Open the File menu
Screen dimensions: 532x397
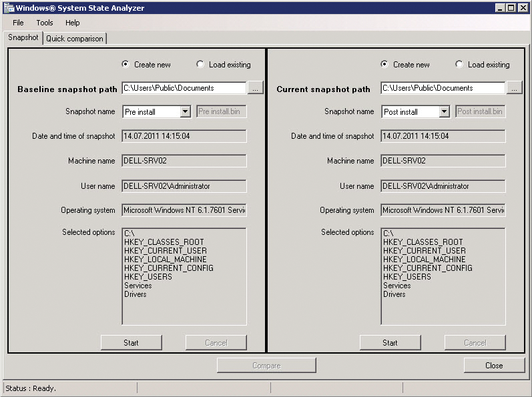point(18,23)
